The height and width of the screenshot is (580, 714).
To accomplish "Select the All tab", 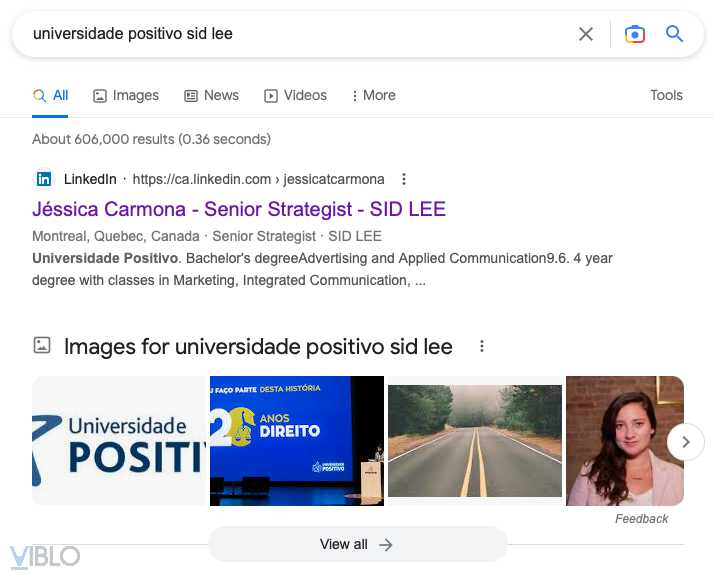I will tap(51, 96).
